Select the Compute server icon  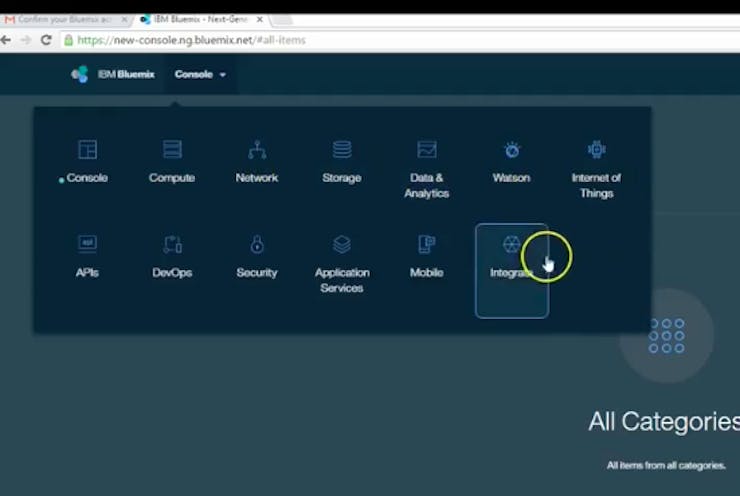tap(172, 149)
